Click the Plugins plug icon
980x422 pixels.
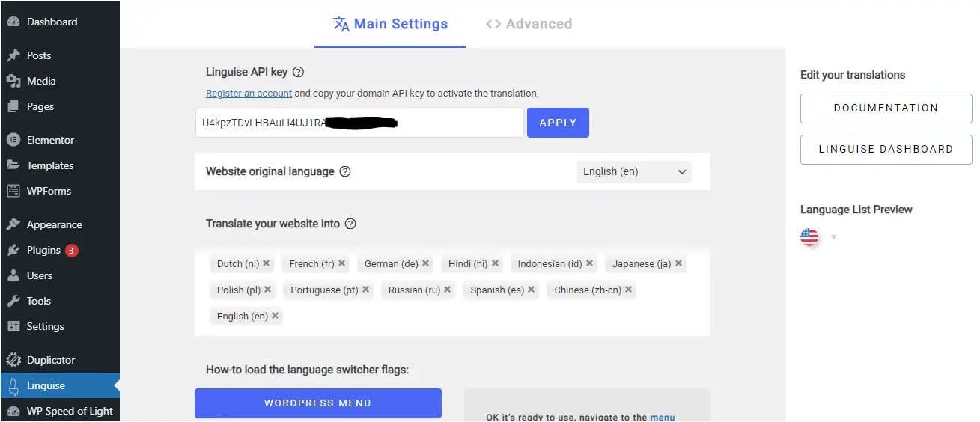point(13,250)
